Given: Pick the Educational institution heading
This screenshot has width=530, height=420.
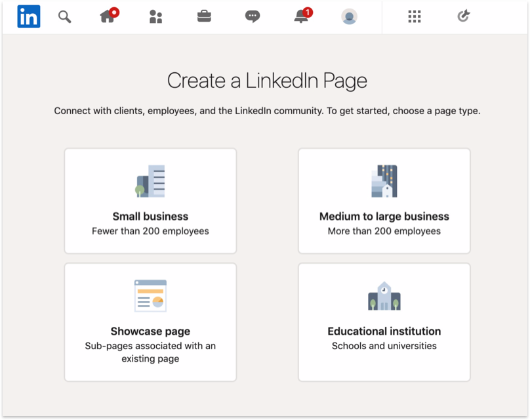Looking at the screenshot, I should pos(384,331).
